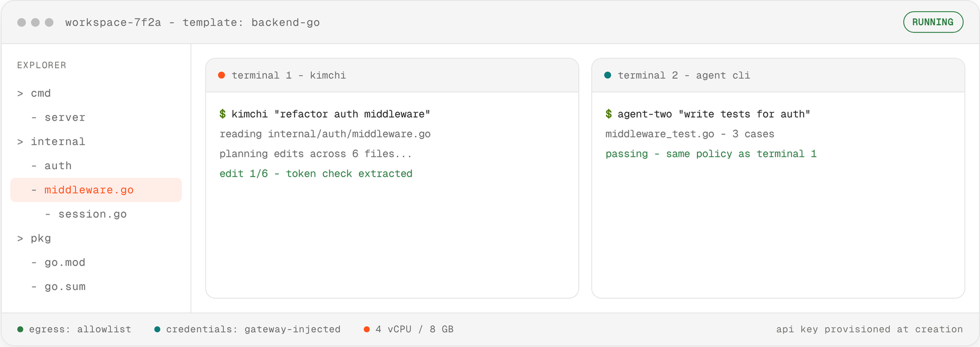980x347 pixels.
Task: Click credentials: gateway-injected status text
Action: pyautogui.click(x=253, y=329)
